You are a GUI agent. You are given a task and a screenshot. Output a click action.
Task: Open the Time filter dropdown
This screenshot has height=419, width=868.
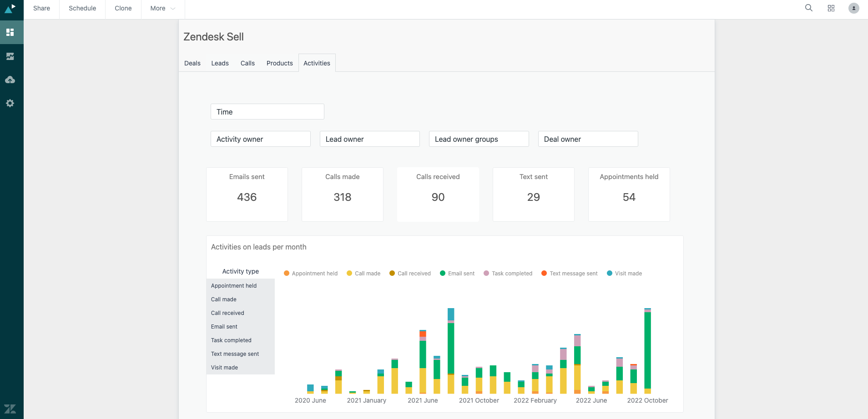[x=267, y=112]
